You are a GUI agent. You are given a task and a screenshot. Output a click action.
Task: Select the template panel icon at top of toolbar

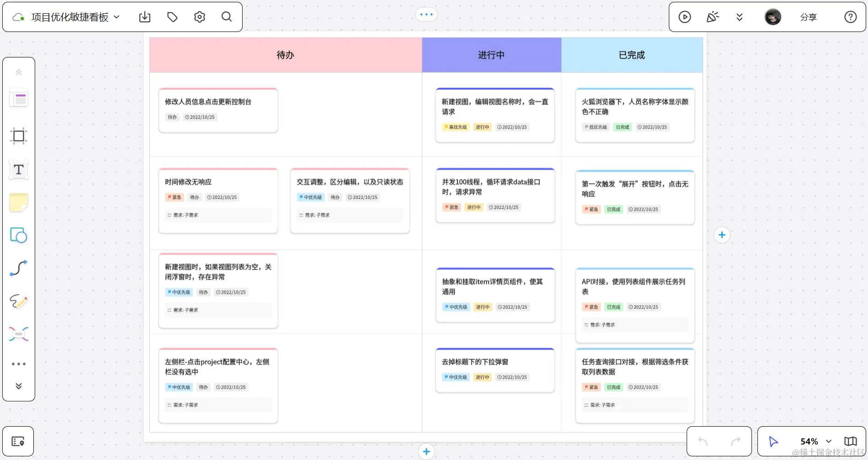(18, 98)
